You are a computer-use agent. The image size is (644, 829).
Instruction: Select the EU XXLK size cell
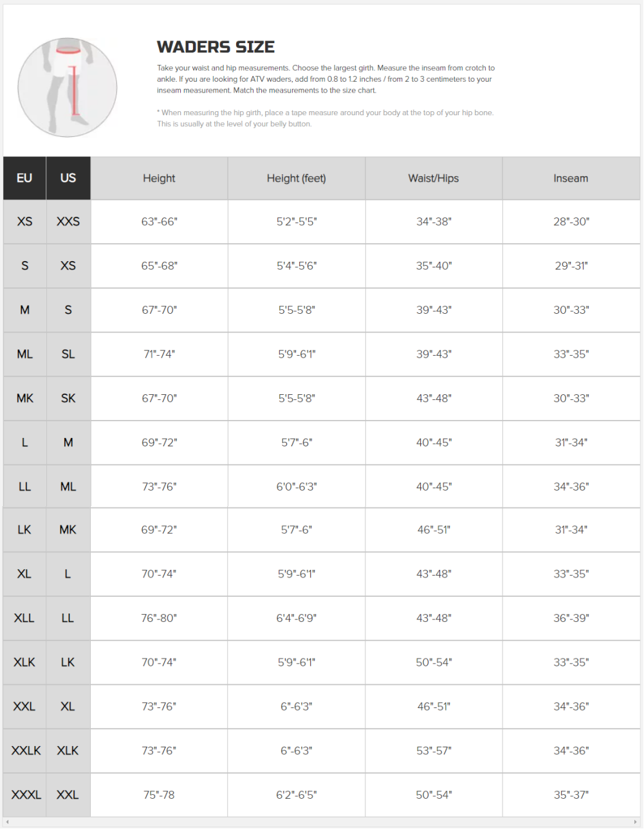(x=26, y=751)
